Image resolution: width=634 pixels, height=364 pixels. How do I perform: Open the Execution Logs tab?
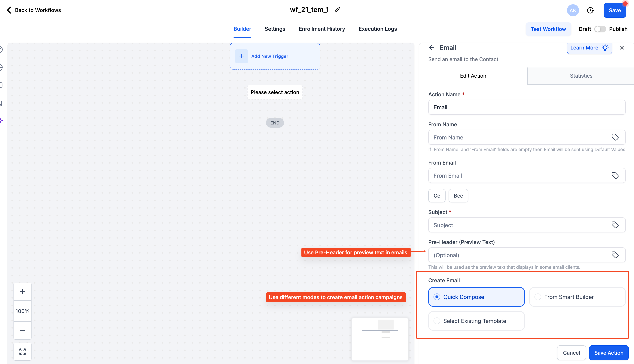377,29
